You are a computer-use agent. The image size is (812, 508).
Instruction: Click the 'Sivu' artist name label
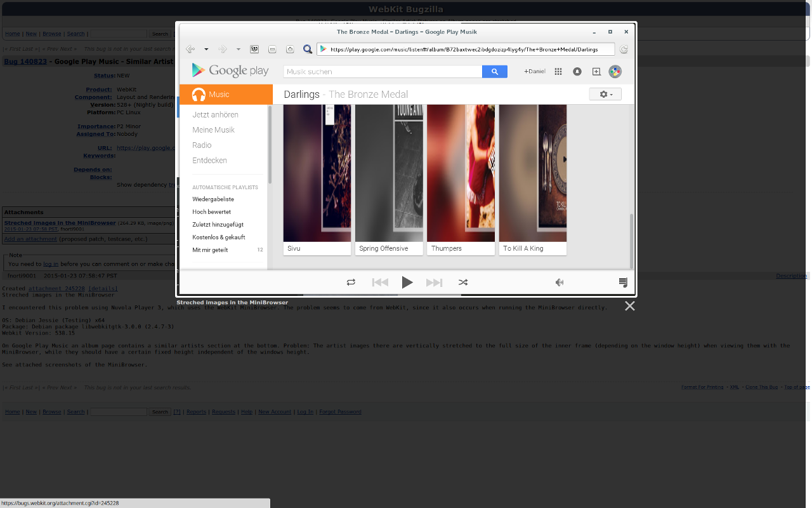point(293,248)
